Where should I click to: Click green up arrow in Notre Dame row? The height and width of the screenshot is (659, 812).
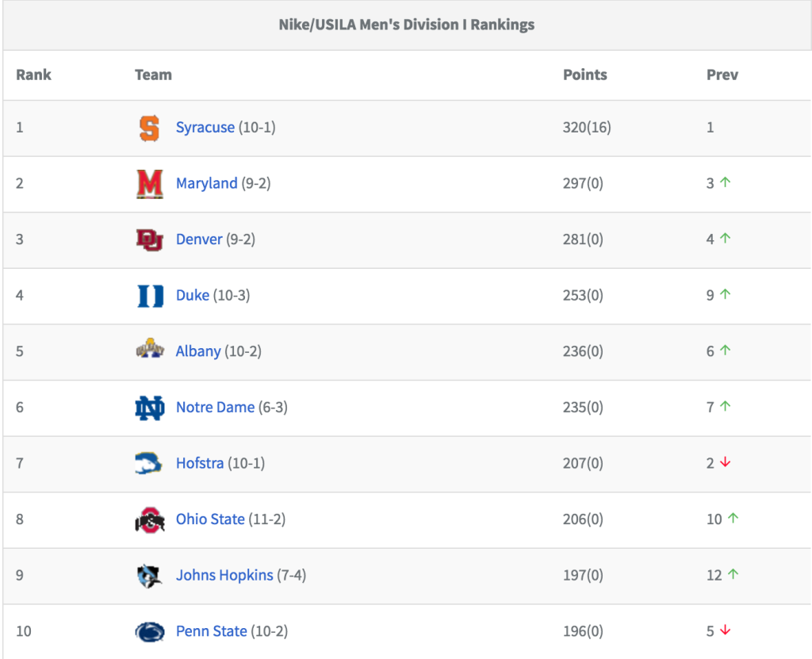click(726, 406)
